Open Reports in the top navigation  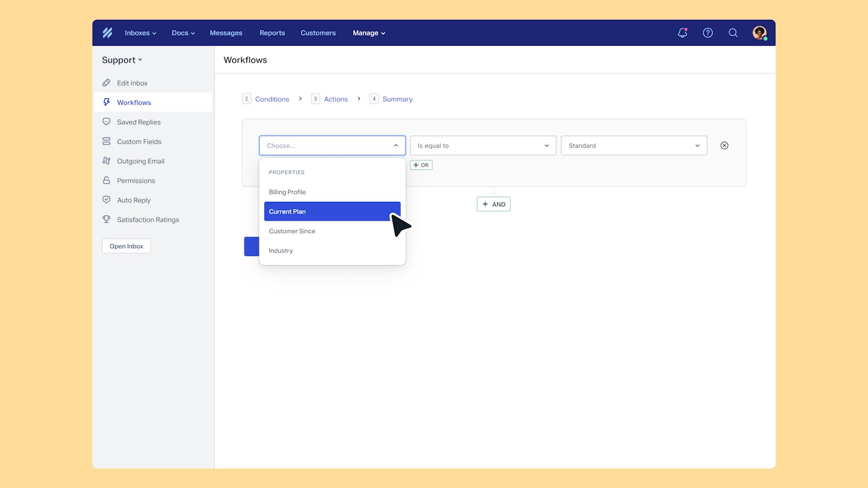coord(272,33)
